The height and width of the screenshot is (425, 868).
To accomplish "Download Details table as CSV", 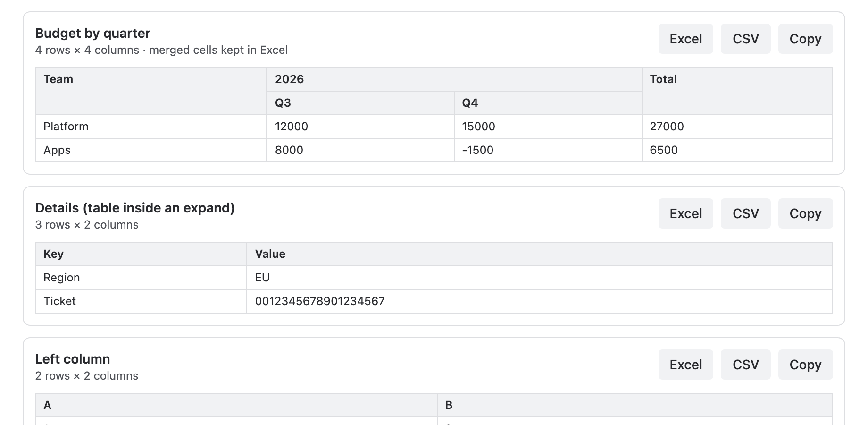I will (745, 213).
